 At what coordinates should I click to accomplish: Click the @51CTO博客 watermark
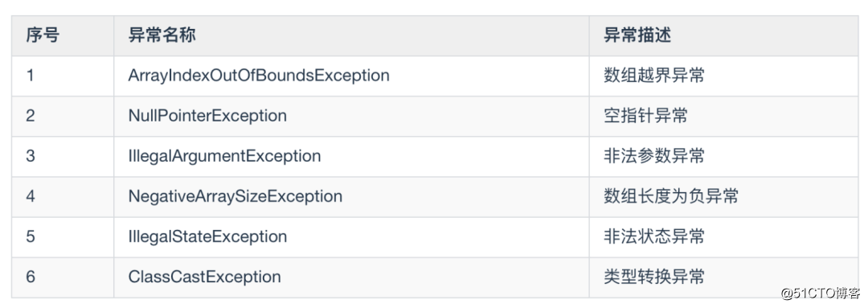click(820, 293)
